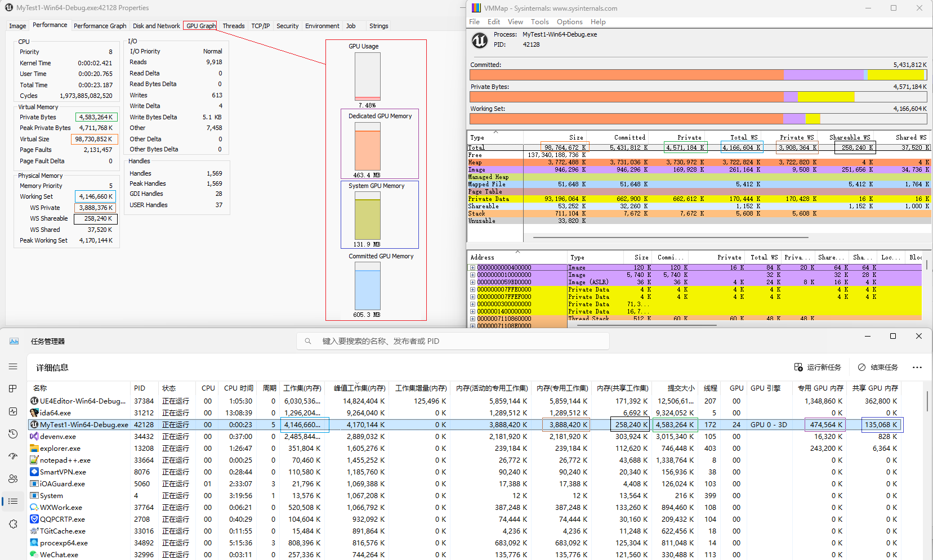The image size is (933, 560).
Task: Select the Heap row in VMMap
Action: coord(699,162)
